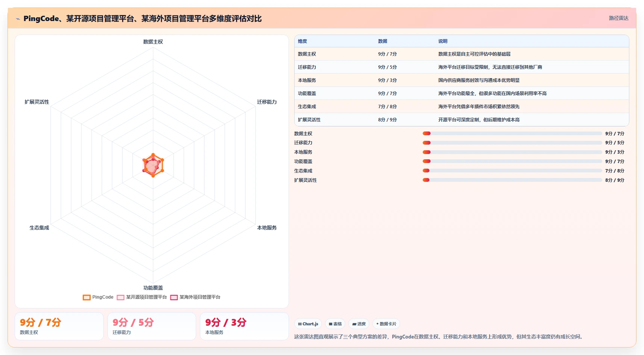Click the 9分 / 3分 value in table
This screenshot has height=355, width=644.
tap(387, 80)
